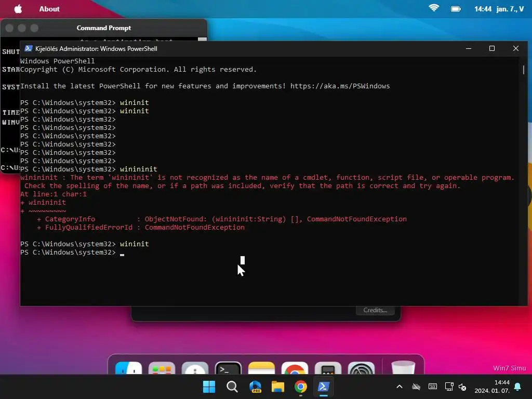Click the https://aka.ms/PSWindows link text
The height and width of the screenshot is (399, 532).
[x=340, y=86]
